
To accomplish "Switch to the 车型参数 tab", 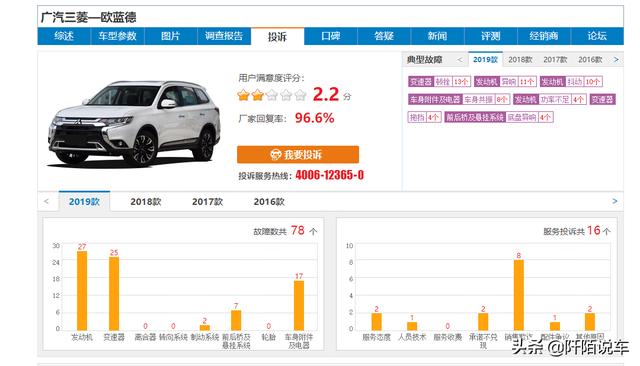I will tap(117, 36).
